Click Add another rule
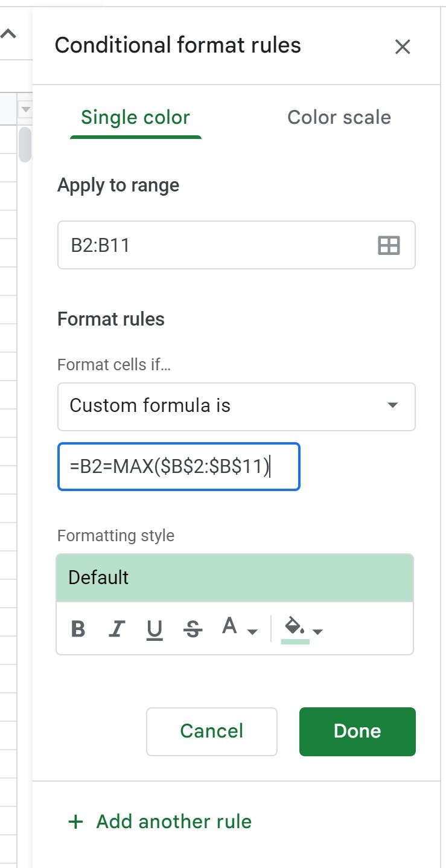 pos(160,821)
